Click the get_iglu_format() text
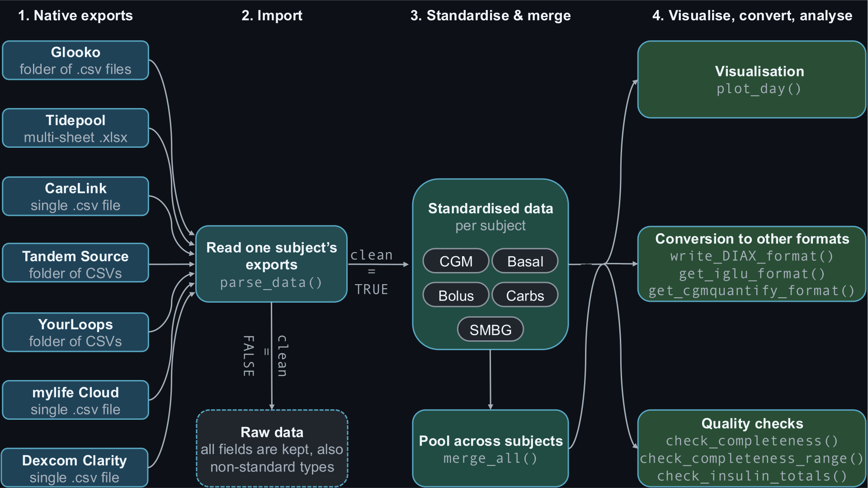The width and height of the screenshot is (868, 488). coord(752,274)
